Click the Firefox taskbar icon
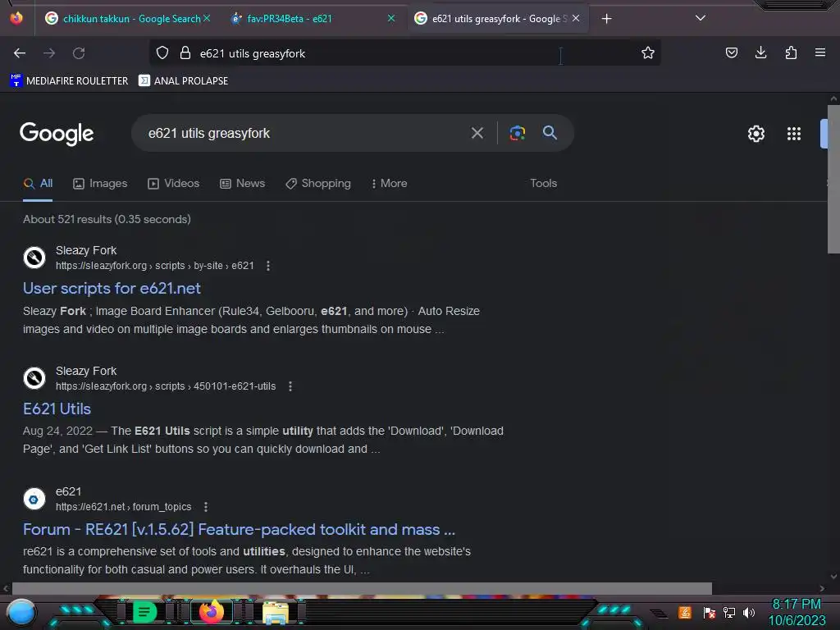840x630 pixels. coord(212,612)
